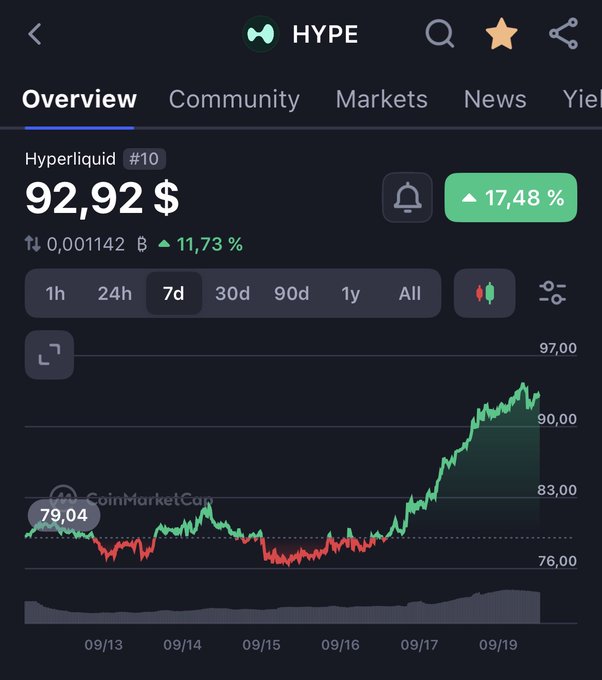Screen dimensions: 602x680
Task: Swap the BTC price conversion arrows
Action: pyautogui.click(x=32, y=244)
